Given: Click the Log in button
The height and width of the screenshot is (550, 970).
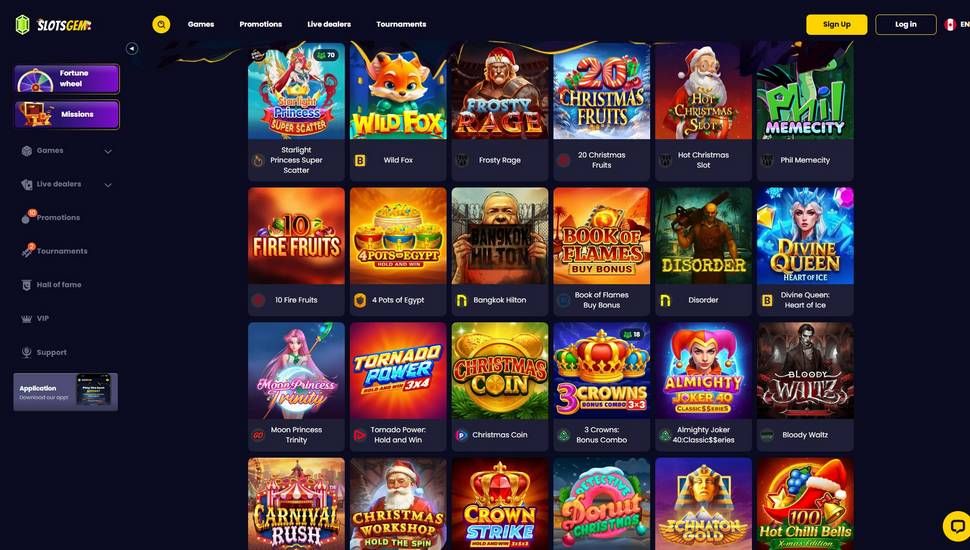Looking at the screenshot, I should [906, 24].
